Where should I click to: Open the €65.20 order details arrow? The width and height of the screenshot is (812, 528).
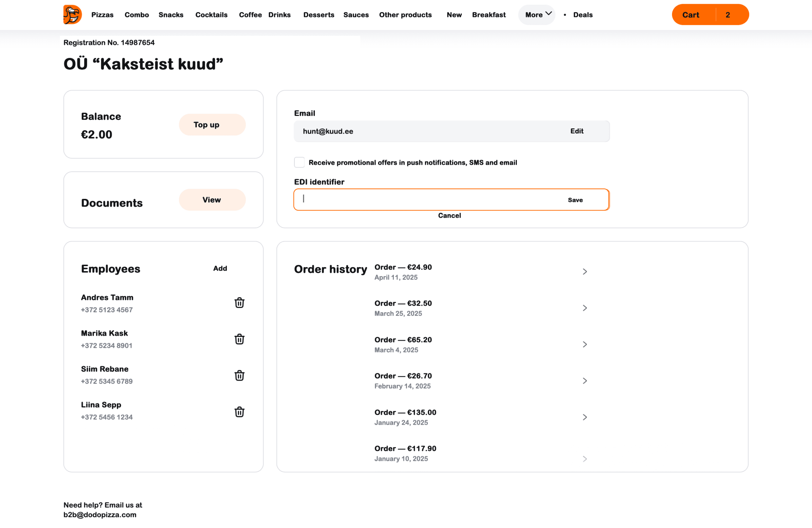[584, 344]
